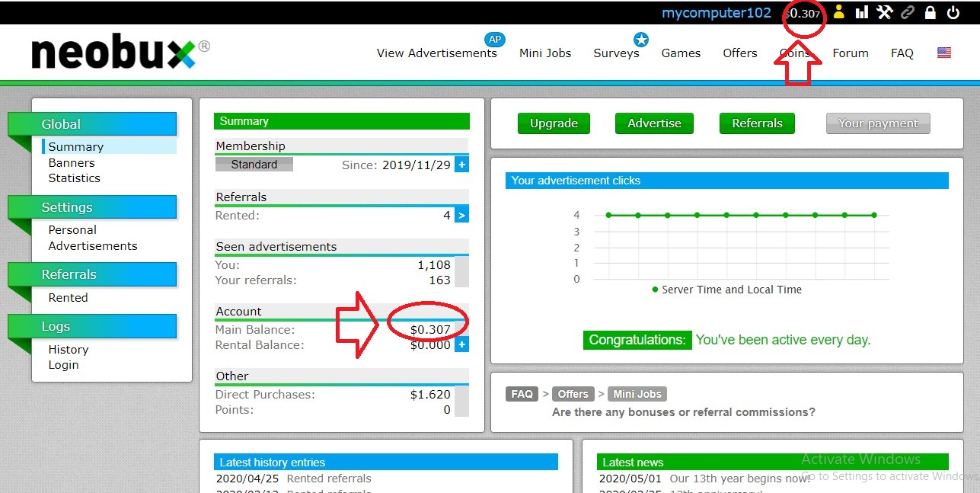Click the Advertise button
Image resolution: width=980 pixels, height=493 pixels.
(x=654, y=123)
